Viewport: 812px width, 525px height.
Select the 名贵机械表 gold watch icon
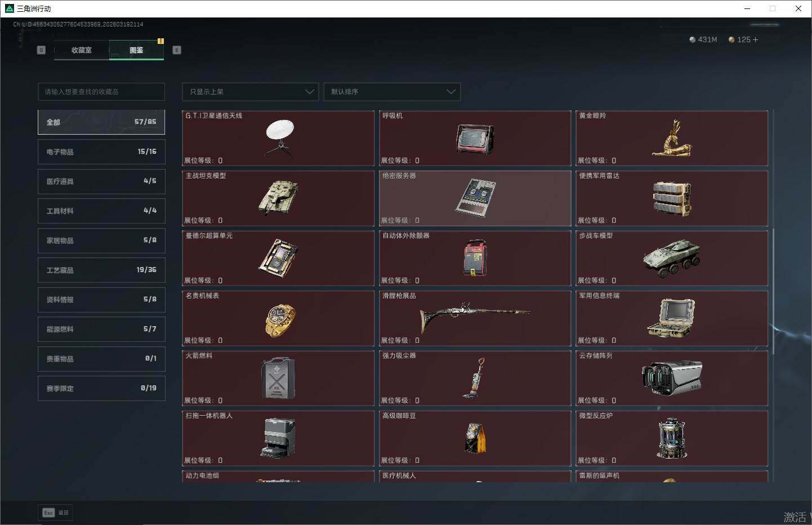tap(280, 320)
